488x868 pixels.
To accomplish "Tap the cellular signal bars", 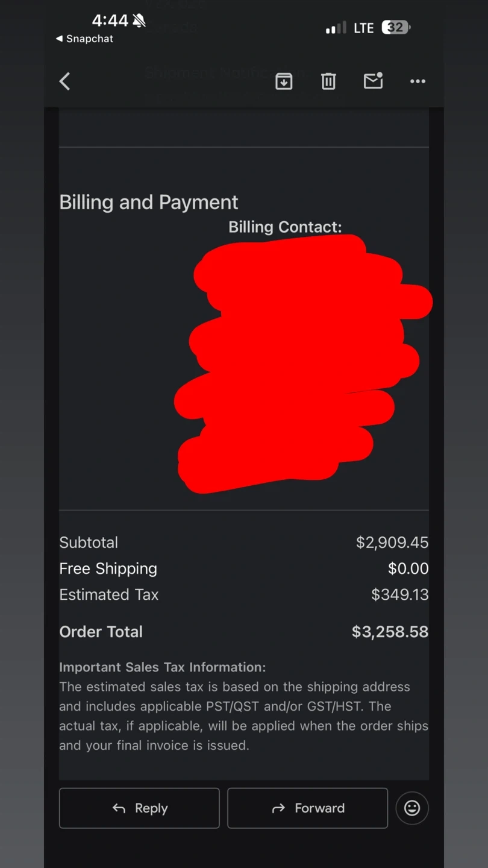I will pyautogui.click(x=336, y=28).
